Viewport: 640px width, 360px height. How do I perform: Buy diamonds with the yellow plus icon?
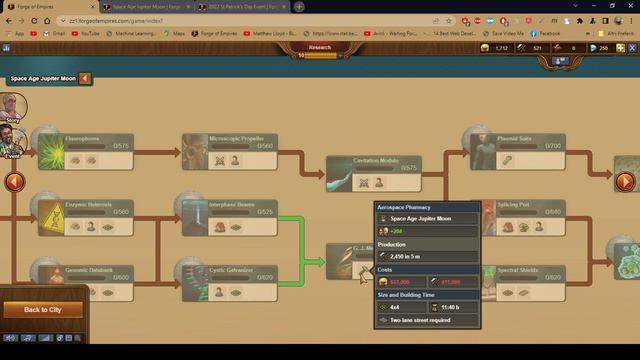pyautogui.click(x=620, y=48)
